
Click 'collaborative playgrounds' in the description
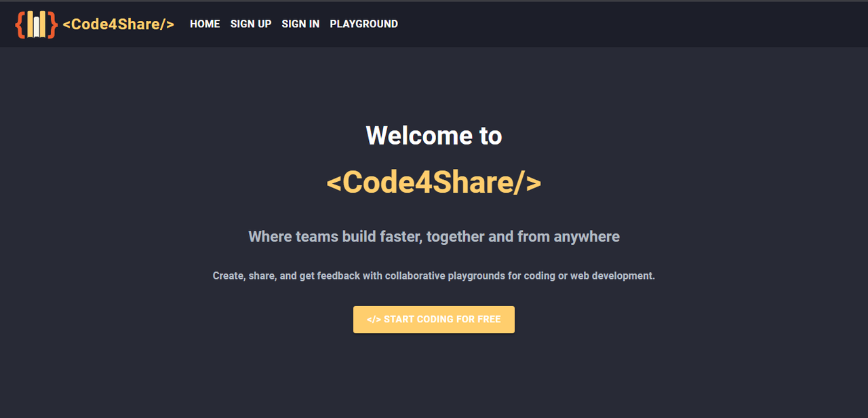tap(446, 276)
